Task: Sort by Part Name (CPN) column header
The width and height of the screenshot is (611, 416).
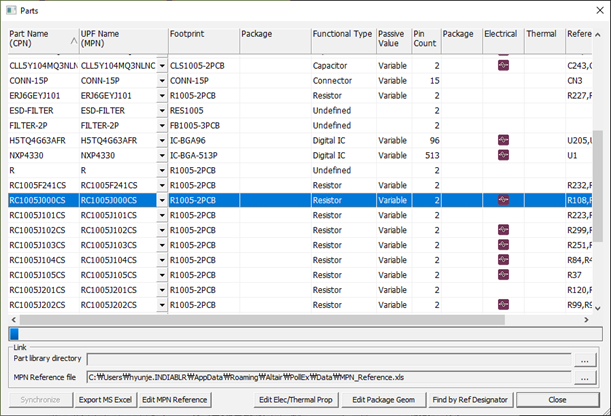Action: tap(40, 39)
